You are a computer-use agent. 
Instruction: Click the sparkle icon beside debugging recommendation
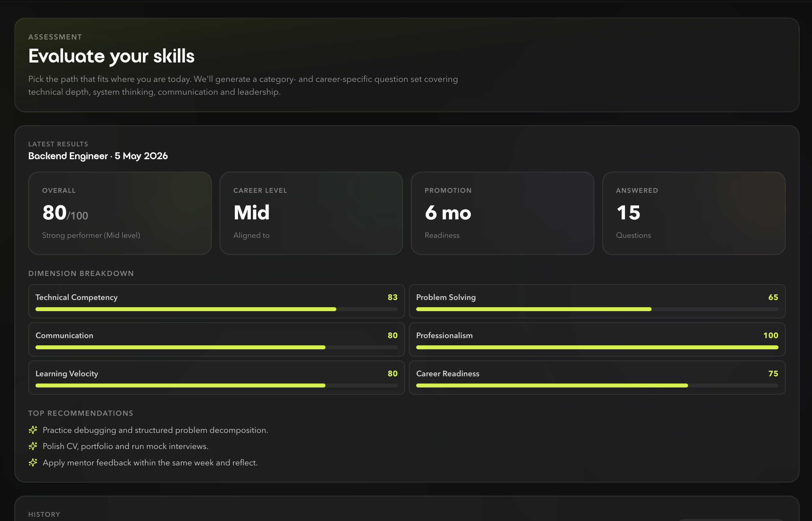tap(33, 430)
